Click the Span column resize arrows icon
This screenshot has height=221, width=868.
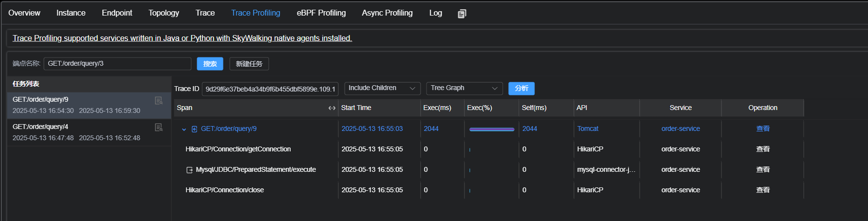(x=332, y=108)
